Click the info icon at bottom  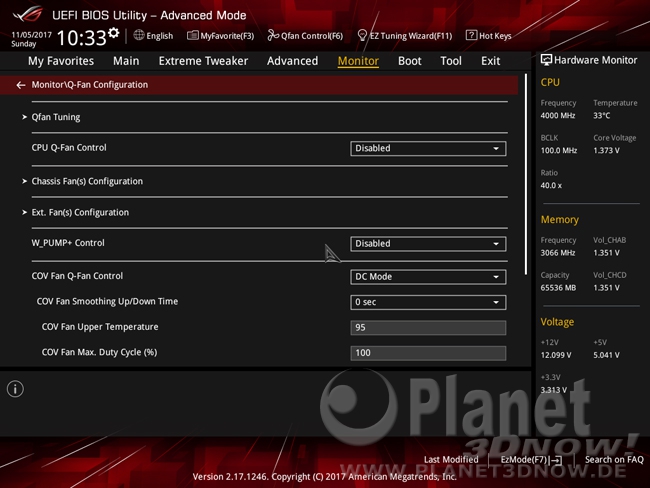[15, 389]
